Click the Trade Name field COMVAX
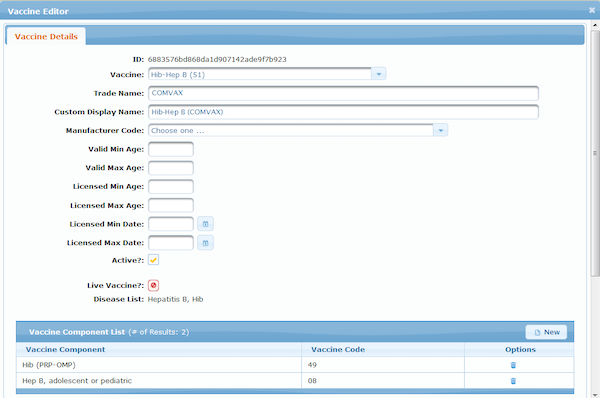Screen dimensions: 600x398 click(x=343, y=93)
